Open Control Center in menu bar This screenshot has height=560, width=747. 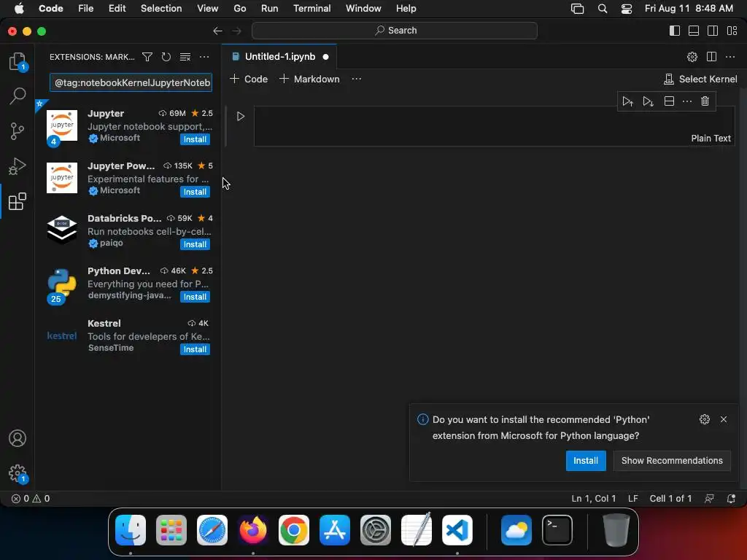coord(627,9)
